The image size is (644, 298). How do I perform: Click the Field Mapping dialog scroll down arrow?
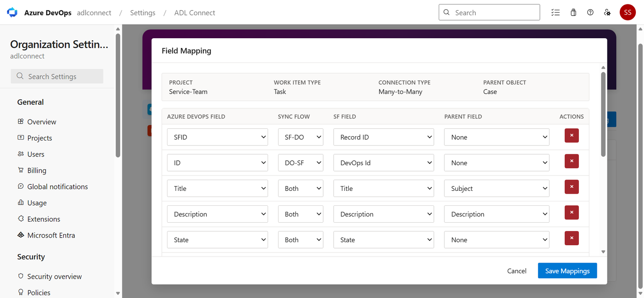[x=603, y=252]
